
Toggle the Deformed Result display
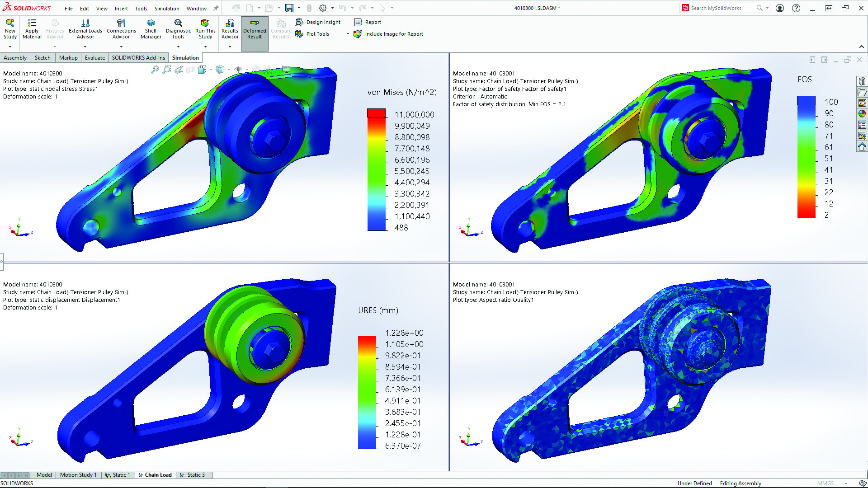coord(255,30)
